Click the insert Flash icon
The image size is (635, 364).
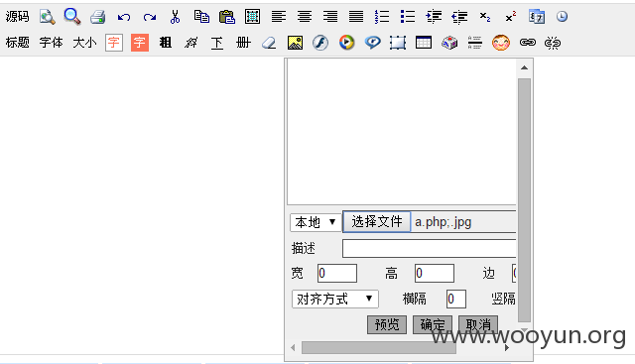coord(320,43)
